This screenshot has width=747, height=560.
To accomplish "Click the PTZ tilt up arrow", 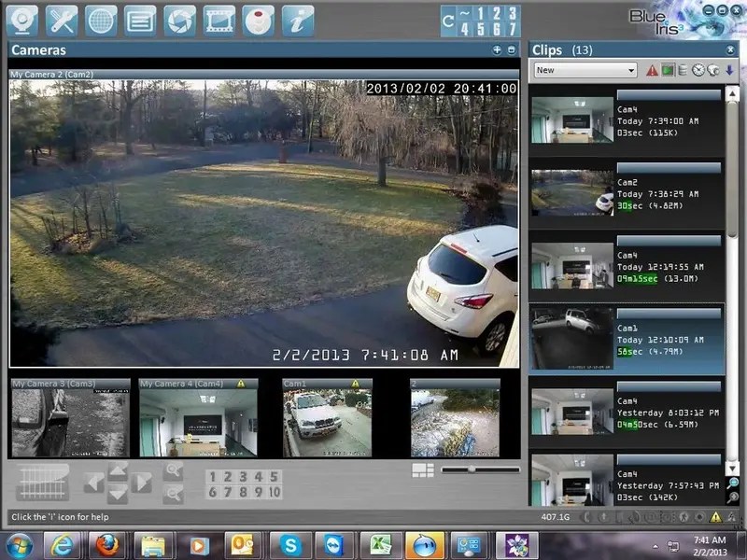I will tap(118, 471).
